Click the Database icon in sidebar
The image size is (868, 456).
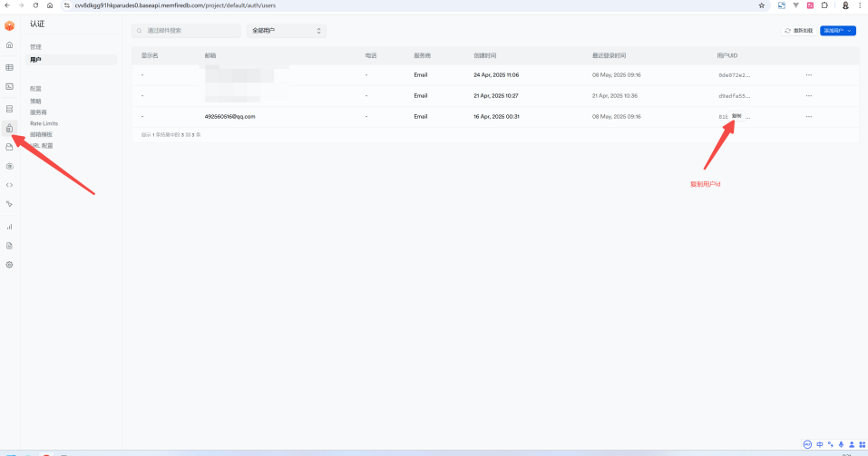pyautogui.click(x=9, y=109)
